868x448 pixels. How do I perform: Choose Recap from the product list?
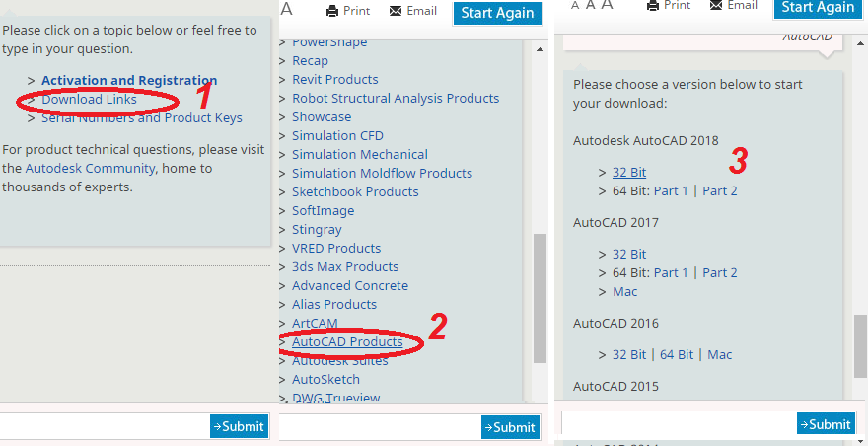coord(310,60)
